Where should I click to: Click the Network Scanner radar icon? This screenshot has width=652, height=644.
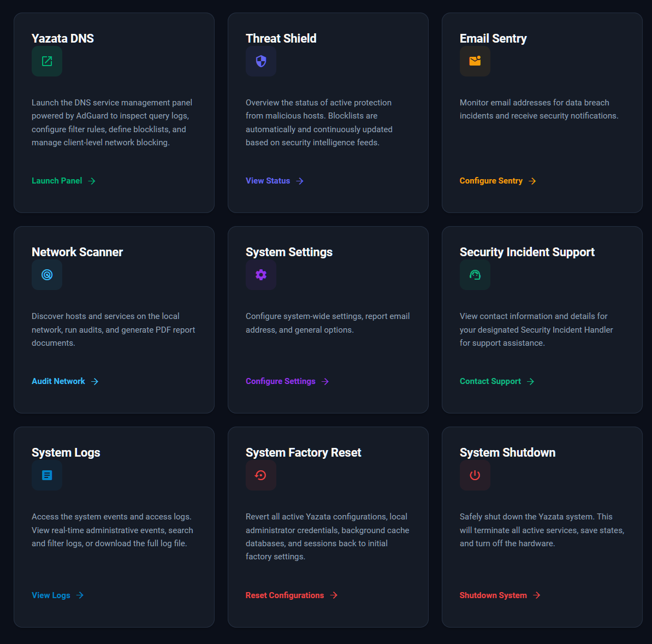click(47, 275)
